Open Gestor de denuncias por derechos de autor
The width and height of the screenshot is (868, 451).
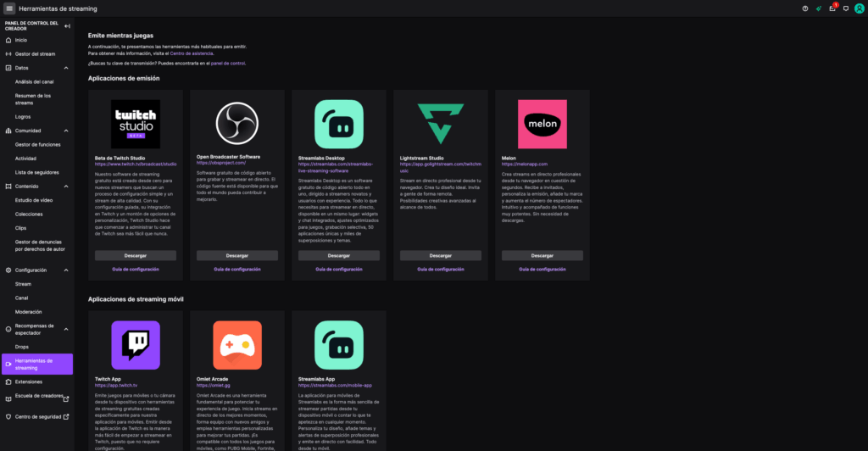pos(40,245)
